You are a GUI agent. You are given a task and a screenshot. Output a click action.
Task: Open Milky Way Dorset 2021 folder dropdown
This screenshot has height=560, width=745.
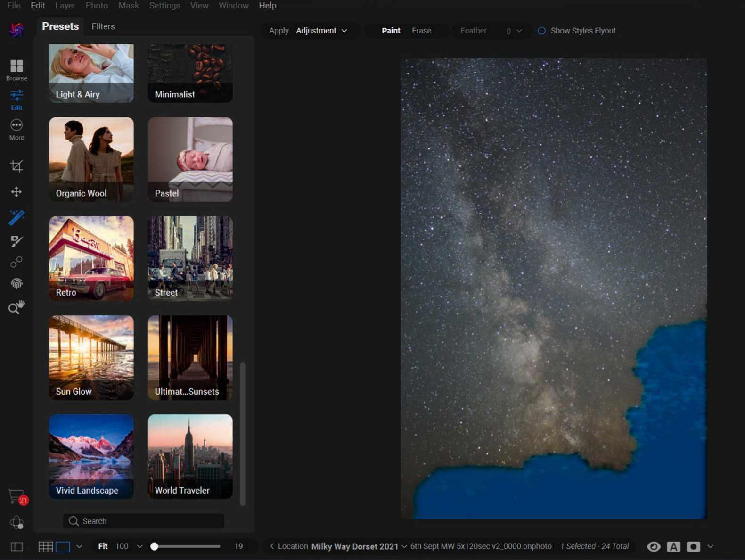click(359, 546)
